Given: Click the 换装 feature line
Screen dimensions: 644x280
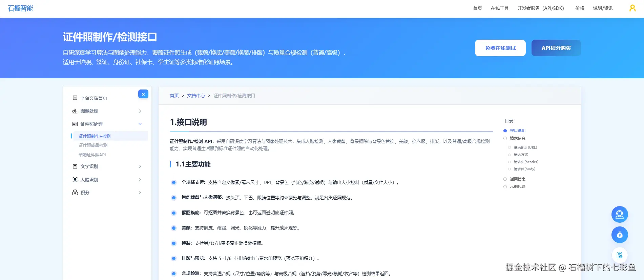Looking at the screenshot, I should click(x=223, y=243).
